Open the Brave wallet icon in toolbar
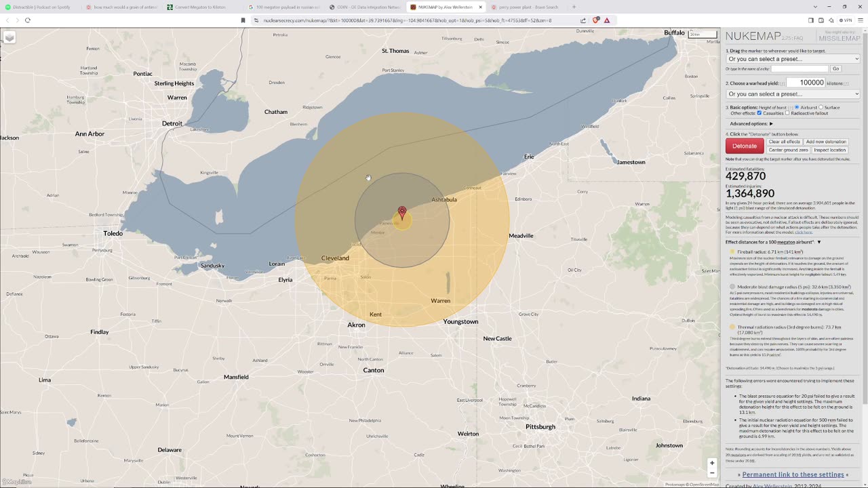868x488 pixels. click(821, 20)
